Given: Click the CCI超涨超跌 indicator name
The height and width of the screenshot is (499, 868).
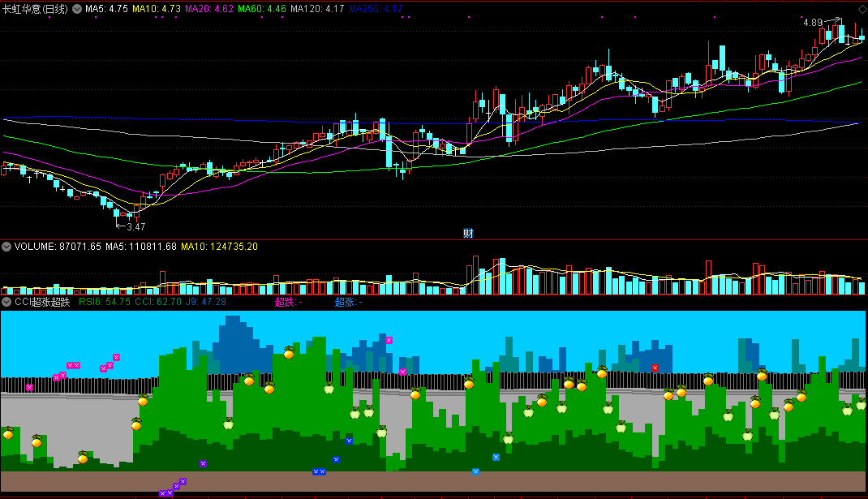Looking at the screenshot, I should 42,302.
